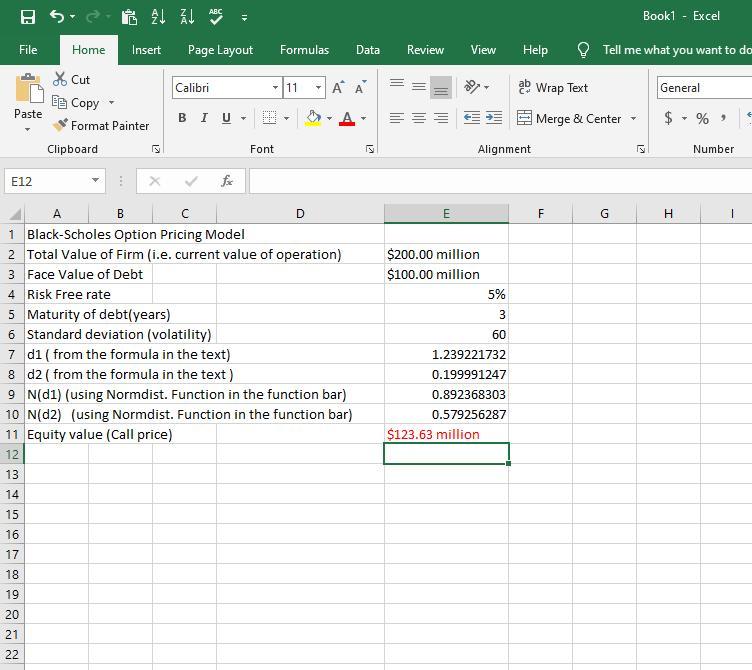
Task: Open the Formulas ribbon tab
Action: pos(304,50)
